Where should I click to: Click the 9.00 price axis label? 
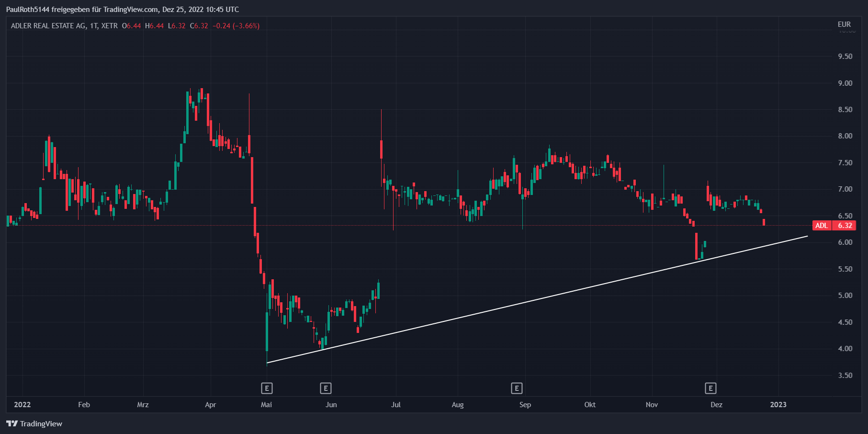845,83
